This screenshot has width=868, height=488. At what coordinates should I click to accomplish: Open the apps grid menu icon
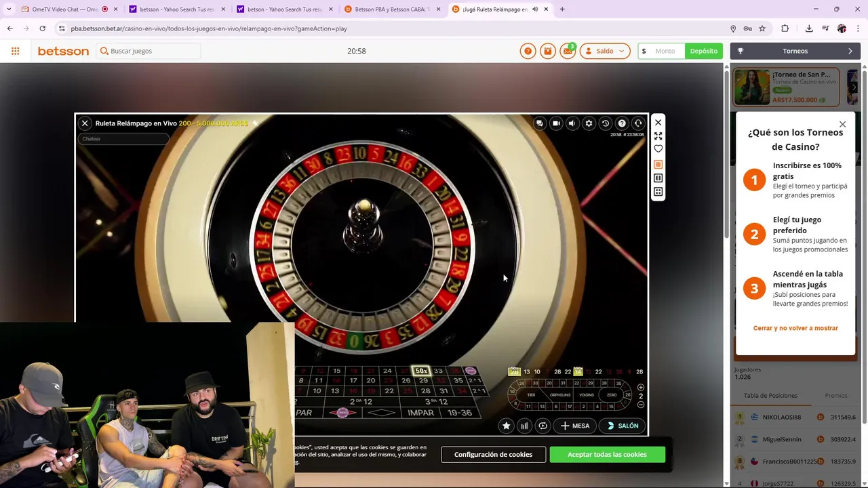click(15, 51)
